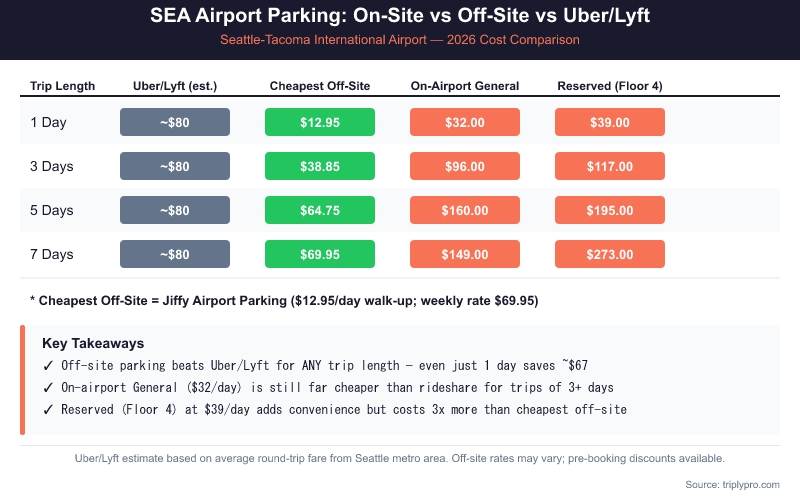Screen dimensions: 800x500
Task: Click the $69.95 off-site price for 7 Days
Action: pos(320,254)
